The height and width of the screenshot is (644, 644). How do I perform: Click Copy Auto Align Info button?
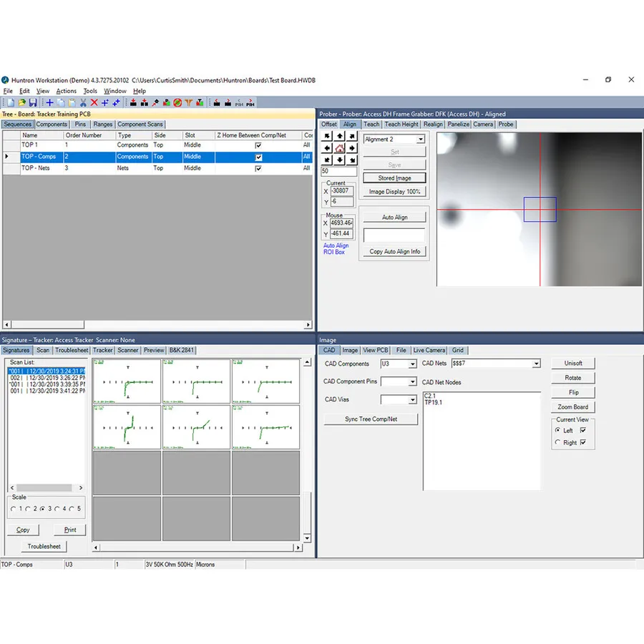click(394, 251)
